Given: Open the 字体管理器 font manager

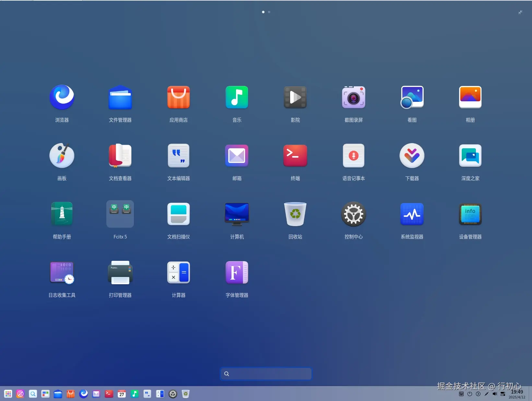Looking at the screenshot, I should [x=237, y=273].
